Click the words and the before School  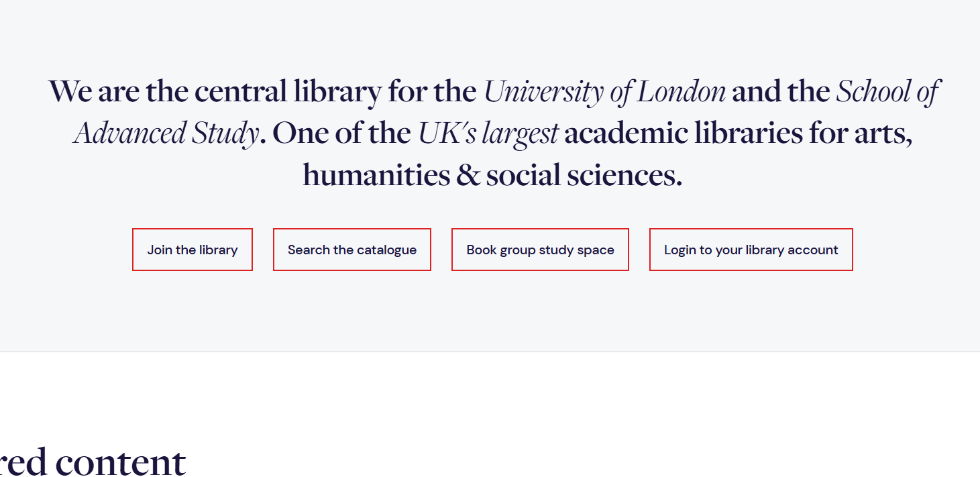(x=781, y=92)
